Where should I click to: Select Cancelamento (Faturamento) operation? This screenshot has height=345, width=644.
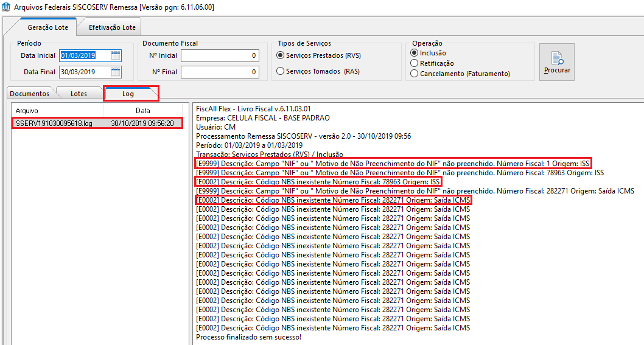pos(460,74)
